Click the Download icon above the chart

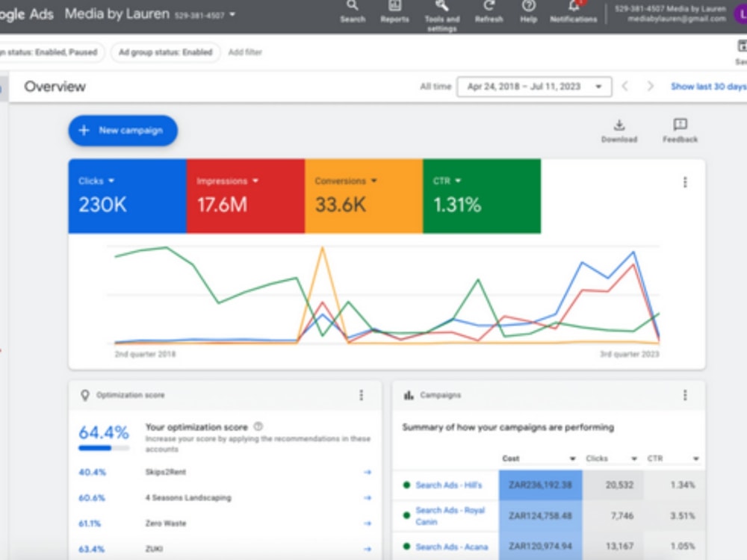point(619,131)
